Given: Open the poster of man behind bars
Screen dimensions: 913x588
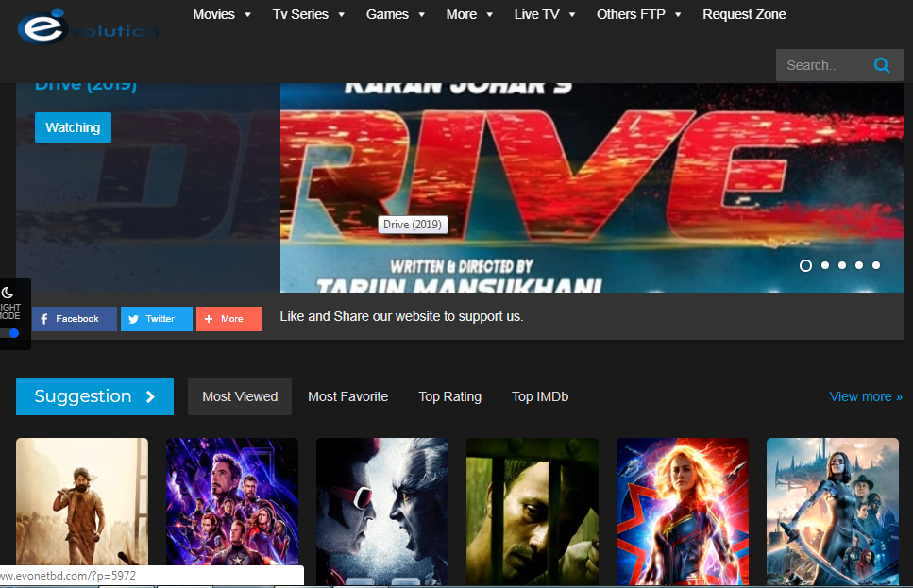Looking at the screenshot, I should click(x=533, y=512).
